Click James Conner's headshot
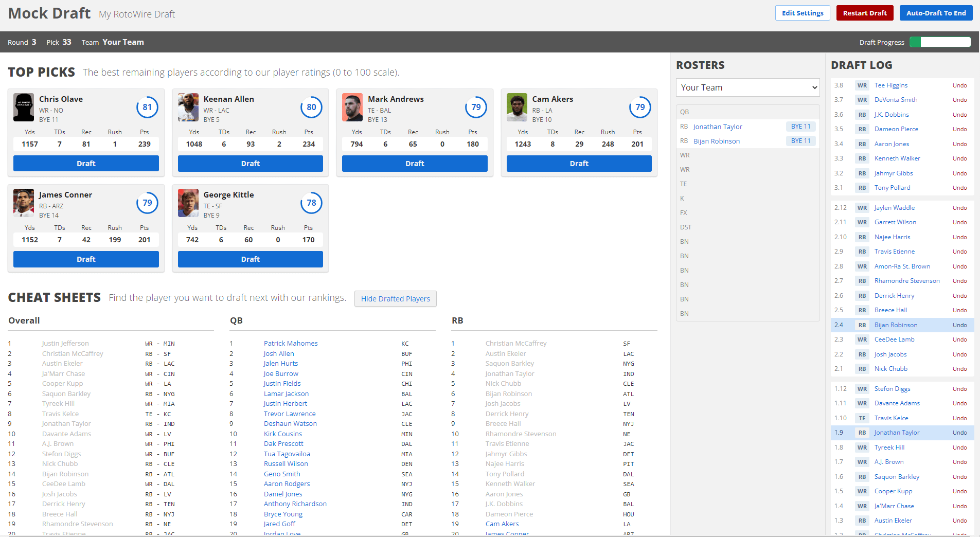Screen dimensions: 980x537 pos(23,203)
